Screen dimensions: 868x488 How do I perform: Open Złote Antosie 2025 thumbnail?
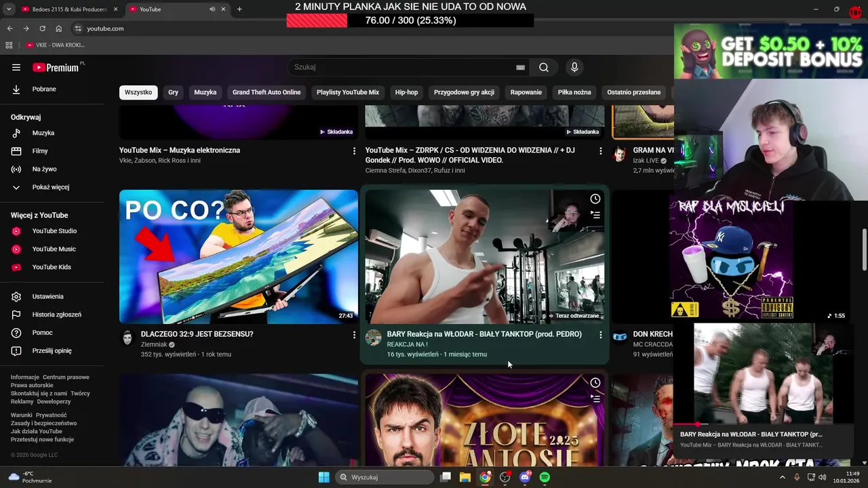[484, 420]
